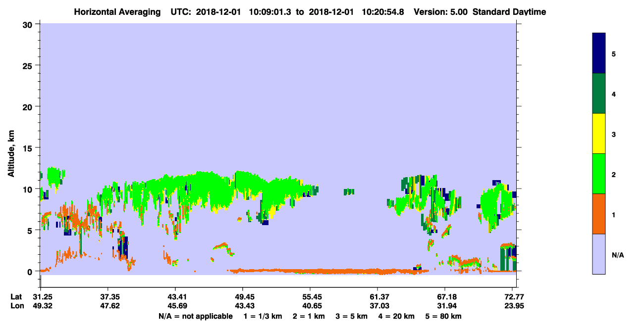
Task: Click the 'Lon' axis row label
Action: tap(17, 306)
